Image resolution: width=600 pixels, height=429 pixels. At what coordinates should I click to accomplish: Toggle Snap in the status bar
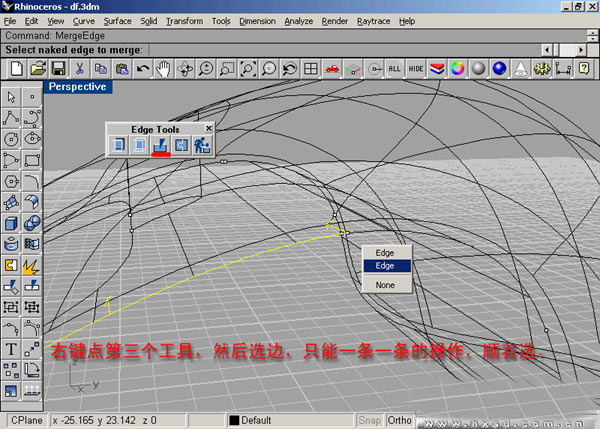(370, 420)
